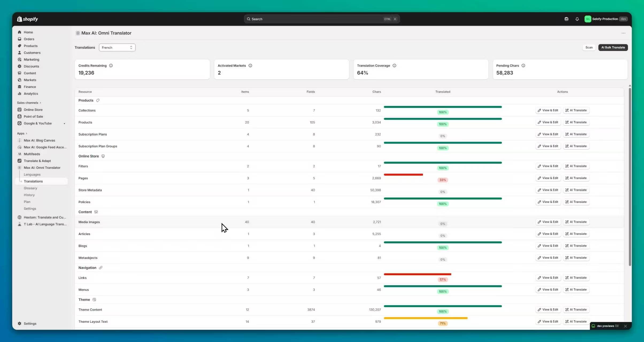Image resolution: width=644 pixels, height=342 pixels.
Task: Click info icon next to Credits Remaining
Action: click(x=111, y=65)
